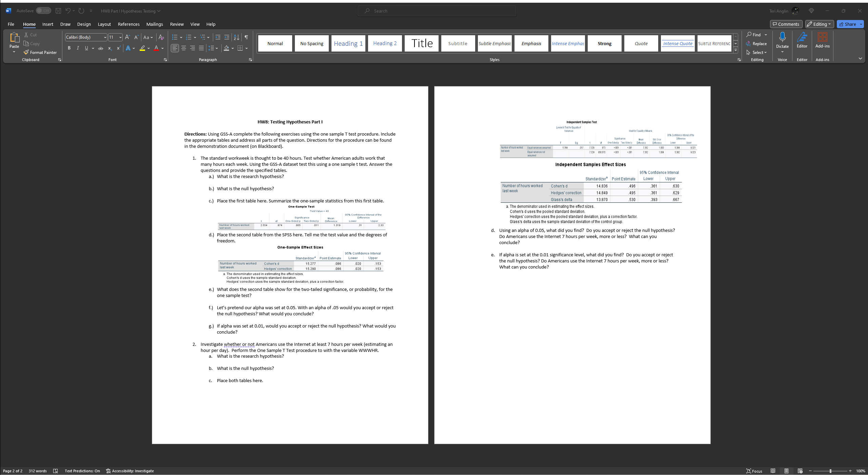This screenshot has height=475, width=868.
Task: Click the Clear All Formatting icon
Action: click(161, 37)
